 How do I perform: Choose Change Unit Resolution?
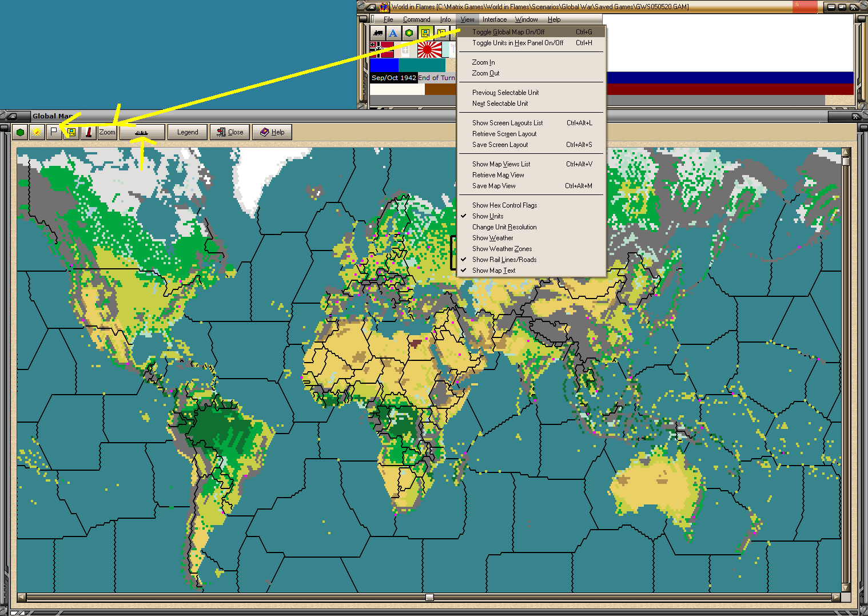click(532, 227)
